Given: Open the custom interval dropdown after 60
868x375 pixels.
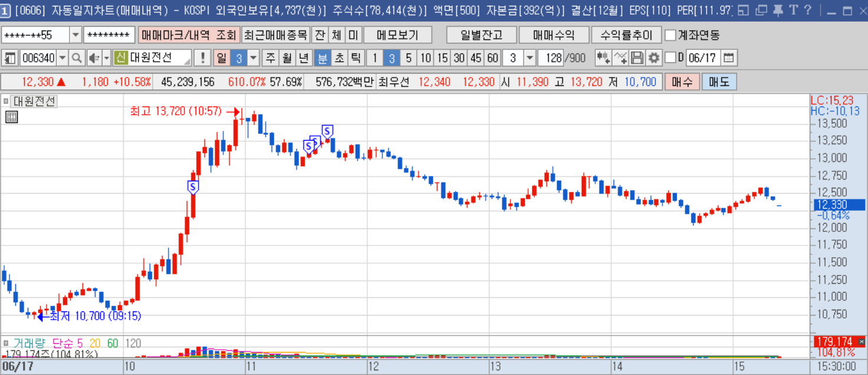Looking at the screenshot, I should click(x=529, y=58).
